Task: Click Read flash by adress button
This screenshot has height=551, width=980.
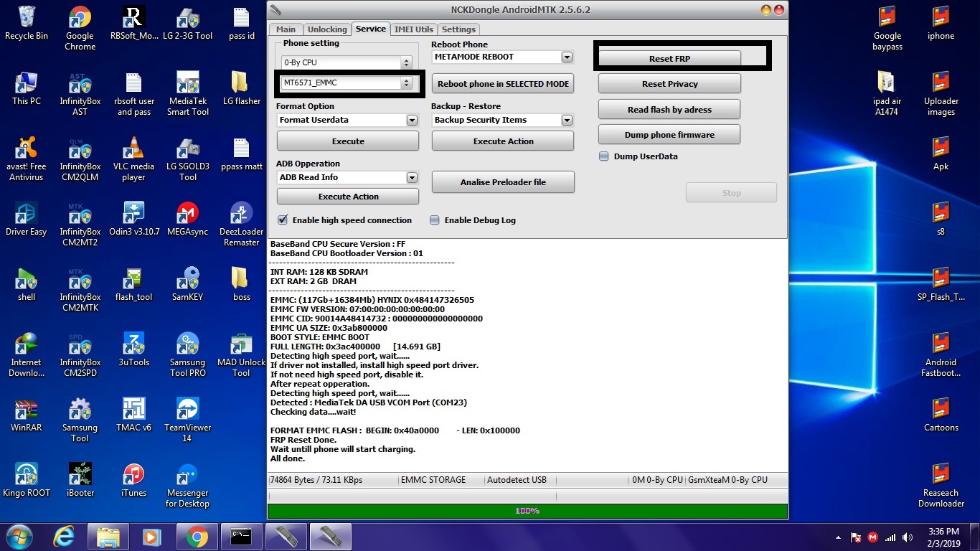Action: (669, 110)
